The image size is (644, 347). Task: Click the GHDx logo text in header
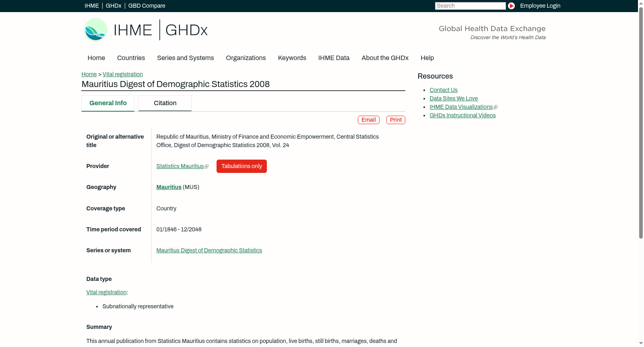[x=186, y=30]
